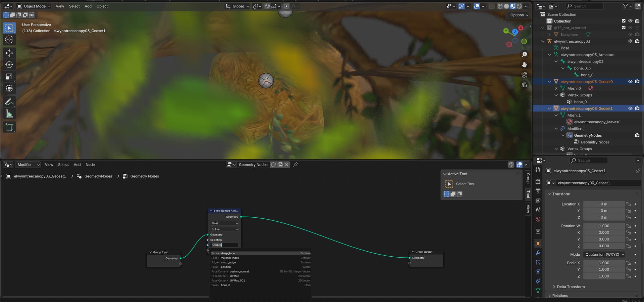Image resolution: width=644 pixels, height=302 pixels.
Task: Disable render for GeometryNodes modifier
Action: [637, 135]
